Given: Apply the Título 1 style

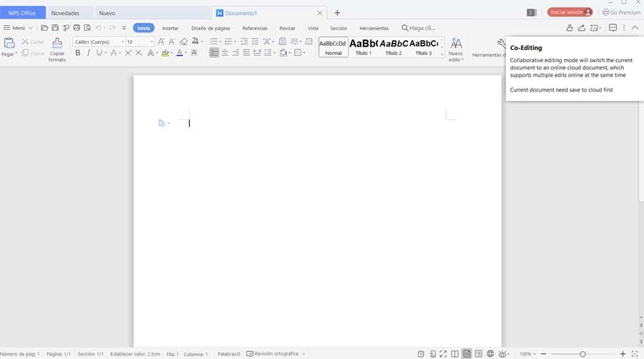Looking at the screenshot, I should [x=364, y=47].
